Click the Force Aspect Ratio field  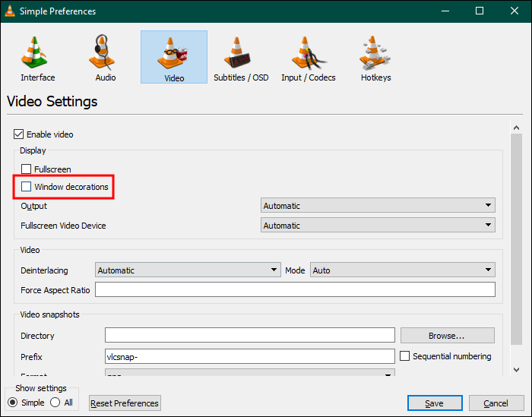click(x=295, y=290)
